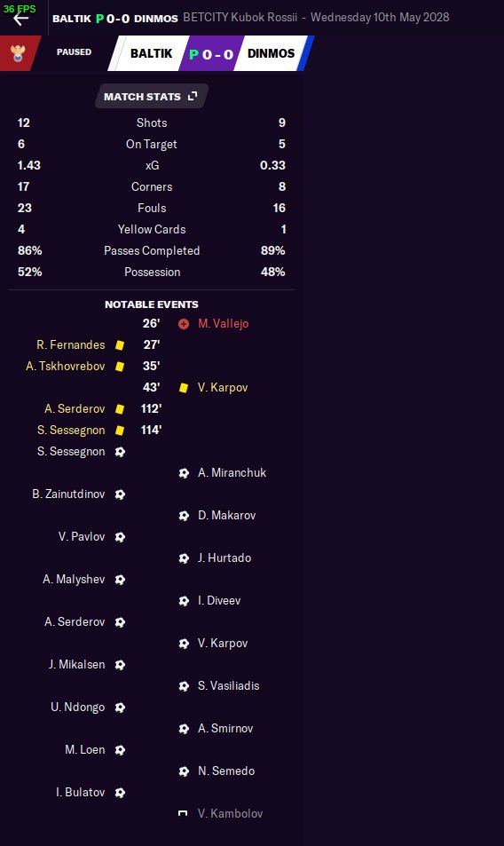Click V. Karpov yellow card at 43'
This screenshot has width=504, height=846.
pos(184,388)
